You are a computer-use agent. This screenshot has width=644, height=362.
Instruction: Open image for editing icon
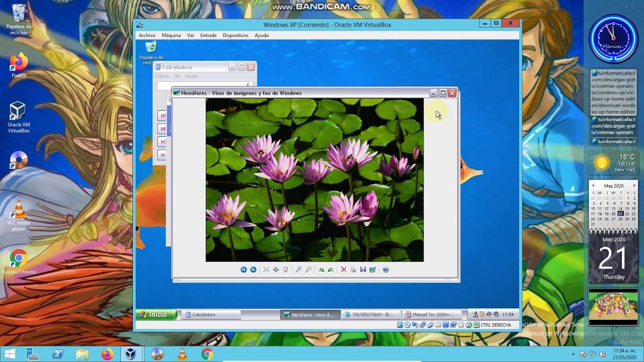(x=372, y=269)
